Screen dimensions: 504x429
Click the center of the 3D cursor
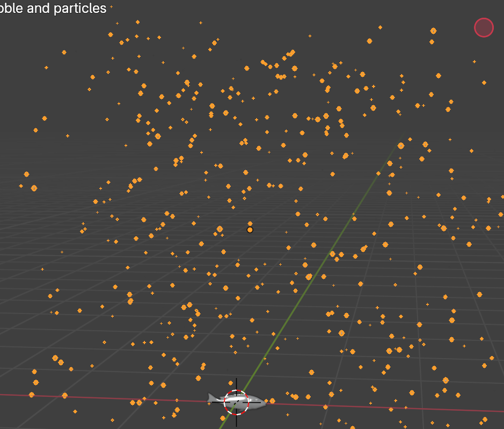click(x=236, y=402)
